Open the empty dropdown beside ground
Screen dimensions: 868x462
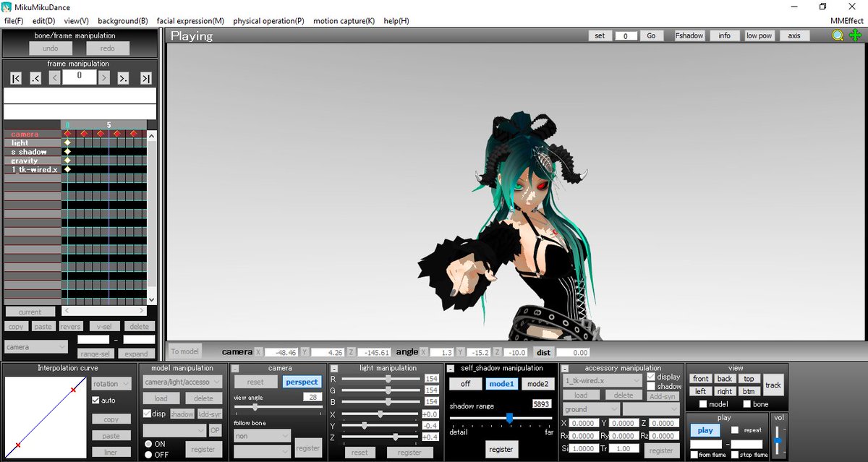point(651,409)
